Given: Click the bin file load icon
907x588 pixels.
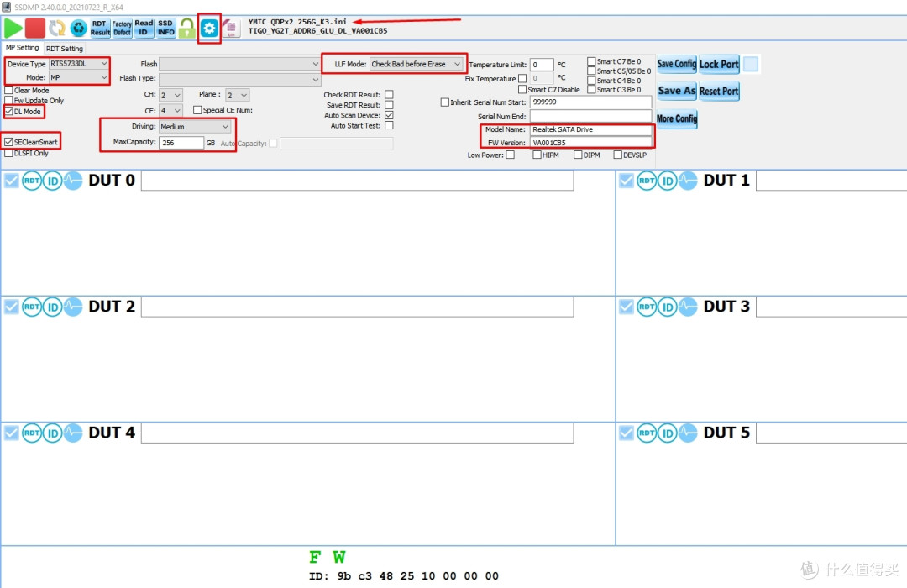Looking at the screenshot, I should 231,28.
